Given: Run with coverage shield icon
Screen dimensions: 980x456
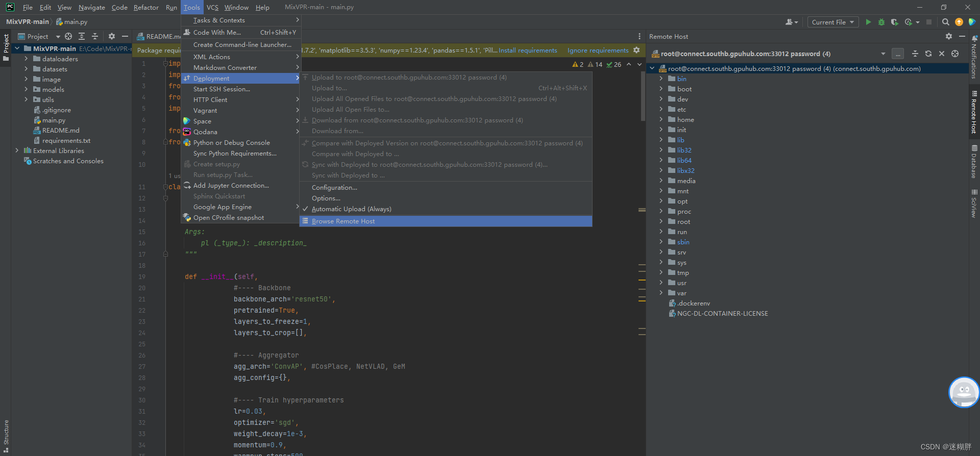Looking at the screenshot, I should tap(894, 22).
